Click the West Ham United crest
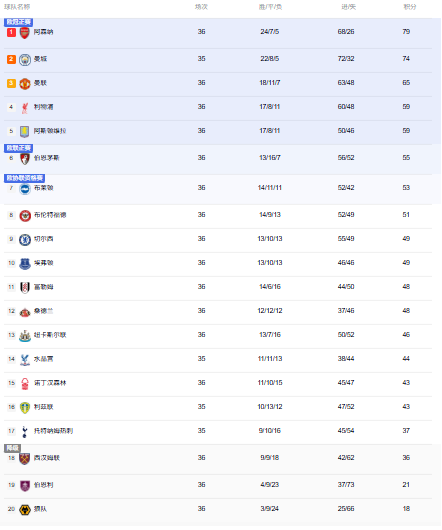Image resolution: width=442 pixels, height=530 pixels. [25, 459]
